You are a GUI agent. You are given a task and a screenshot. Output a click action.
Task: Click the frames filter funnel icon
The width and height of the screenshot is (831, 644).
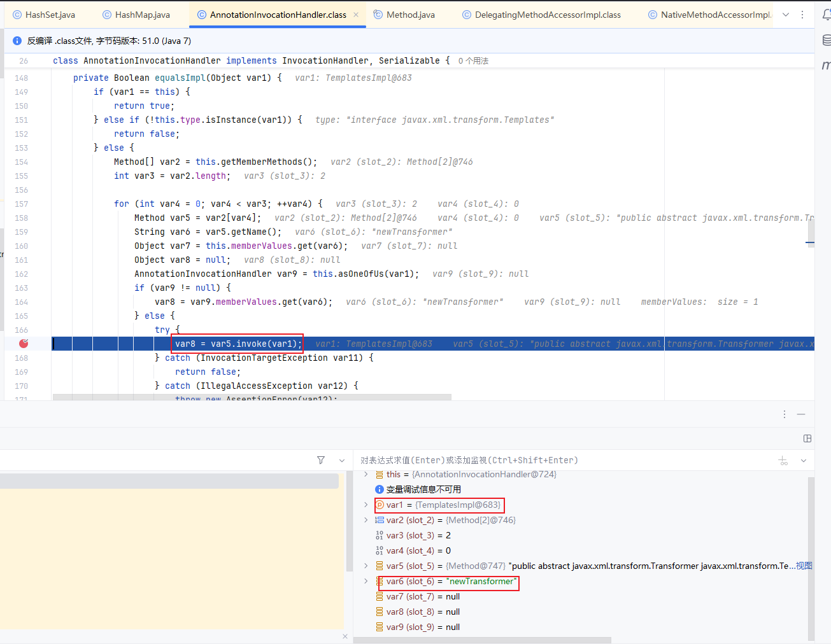(321, 460)
